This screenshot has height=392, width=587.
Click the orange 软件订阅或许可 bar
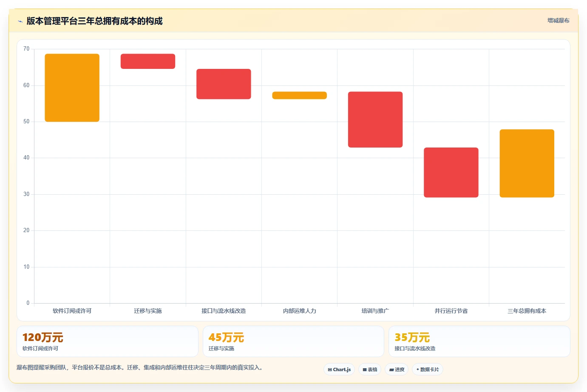tap(72, 88)
